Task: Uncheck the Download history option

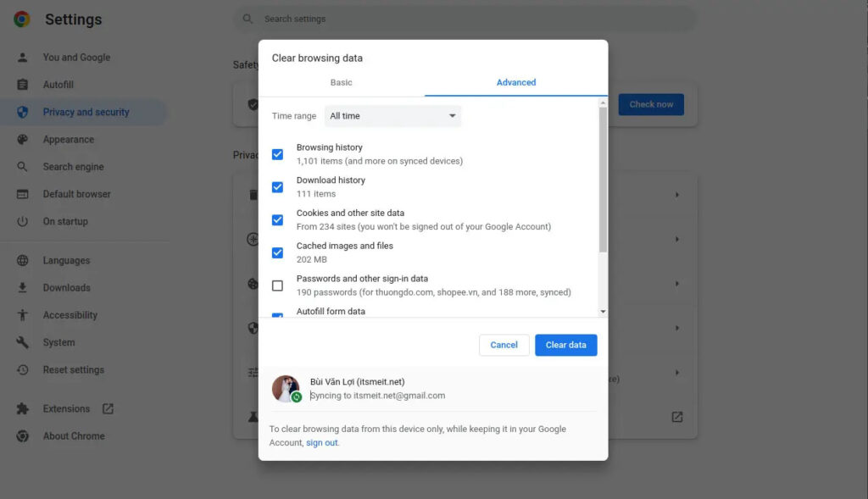Action: (276, 186)
